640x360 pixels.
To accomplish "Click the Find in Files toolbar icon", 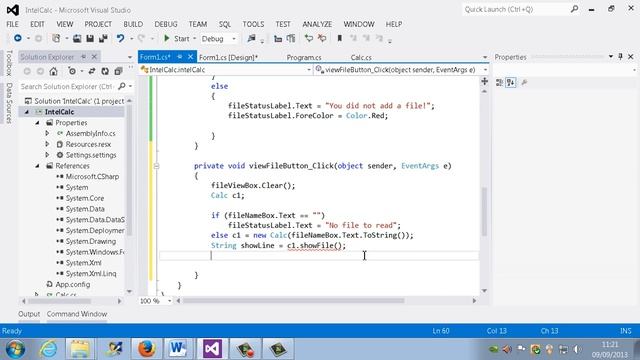I will click(251, 38).
